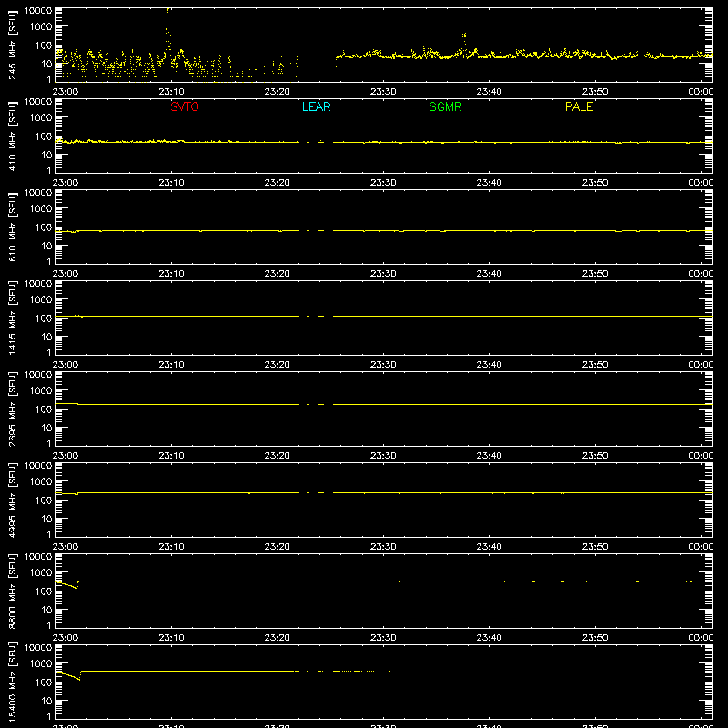Click the 23:40 tick label under the 410 MHz panel
The width and height of the screenshot is (728, 728).
[489, 183]
